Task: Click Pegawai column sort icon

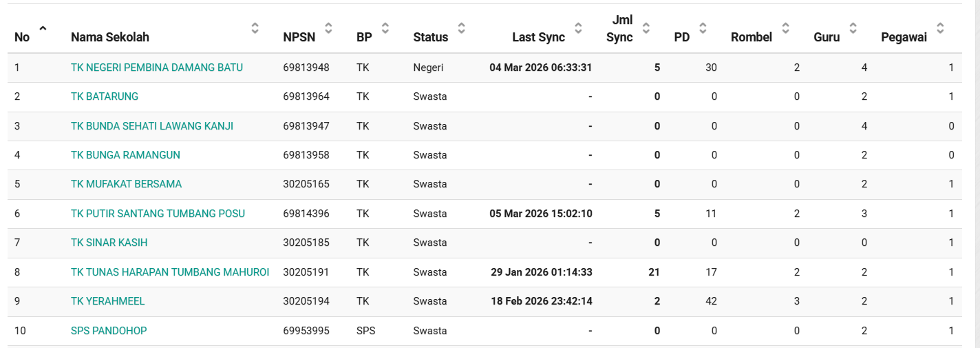Action: tap(940, 28)
